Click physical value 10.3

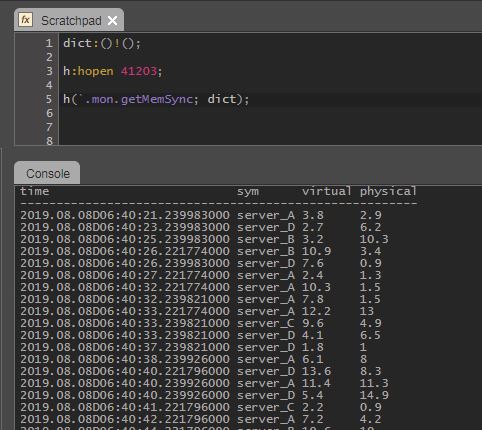pos(374,239)
